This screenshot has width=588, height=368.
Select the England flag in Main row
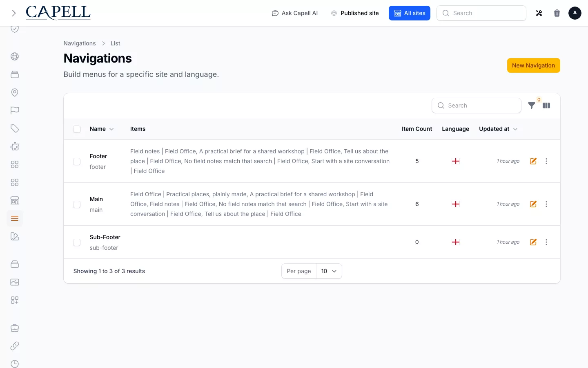456,204
